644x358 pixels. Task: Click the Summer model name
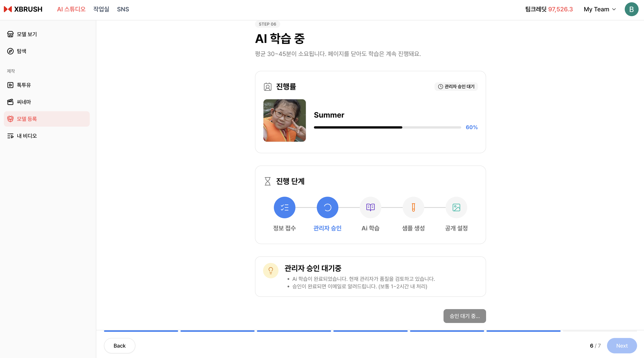tap(329, 115)
